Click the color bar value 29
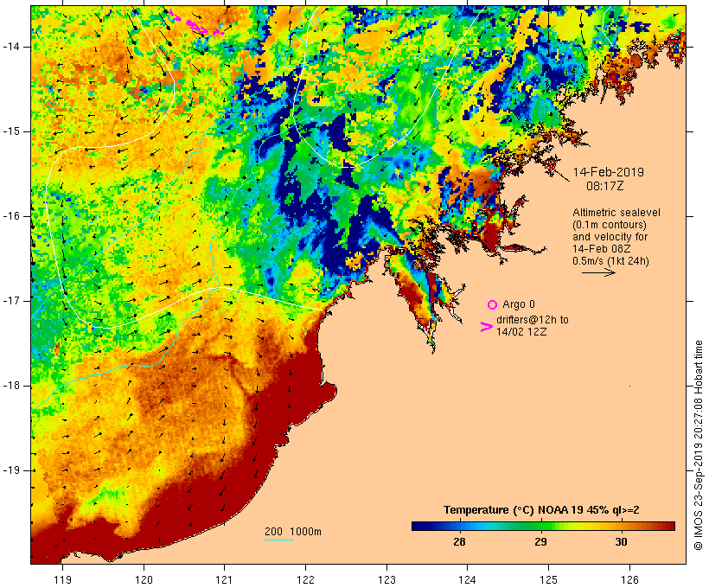Image resolution: width=709 pixels, height=588 pixels. point(540,541)
